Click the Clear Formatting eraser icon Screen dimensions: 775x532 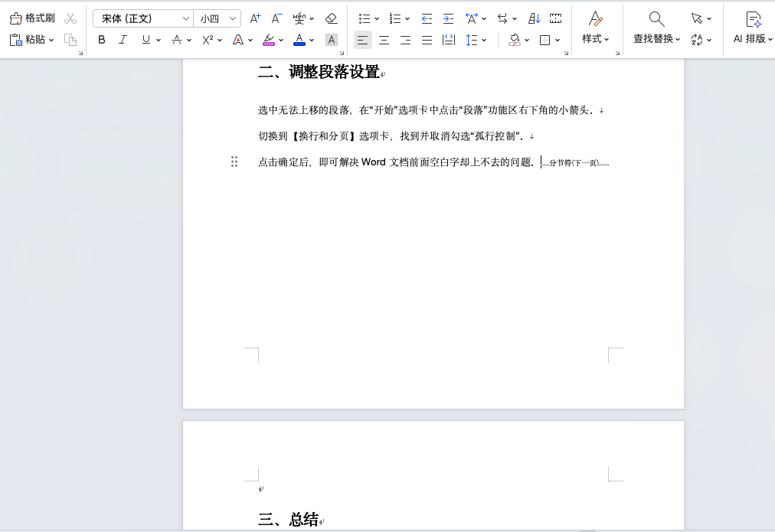(x=329, y=18)
